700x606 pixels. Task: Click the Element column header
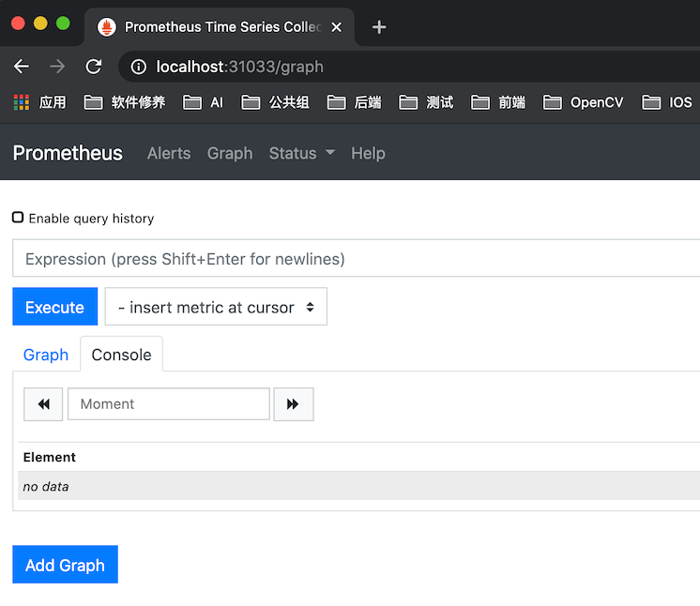tap(50, 458)
